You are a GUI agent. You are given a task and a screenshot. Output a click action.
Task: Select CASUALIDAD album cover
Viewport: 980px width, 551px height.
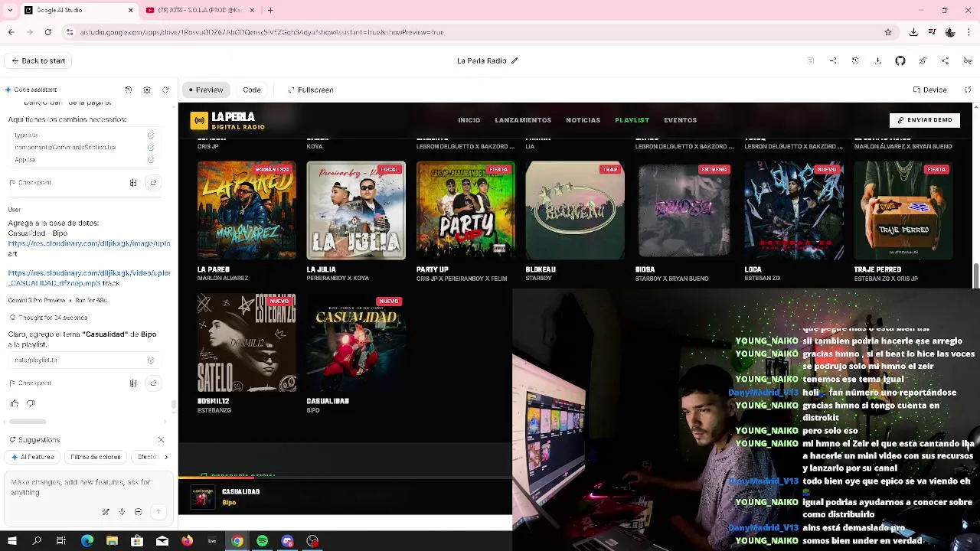pyautogui.click(x=356, y=342)
